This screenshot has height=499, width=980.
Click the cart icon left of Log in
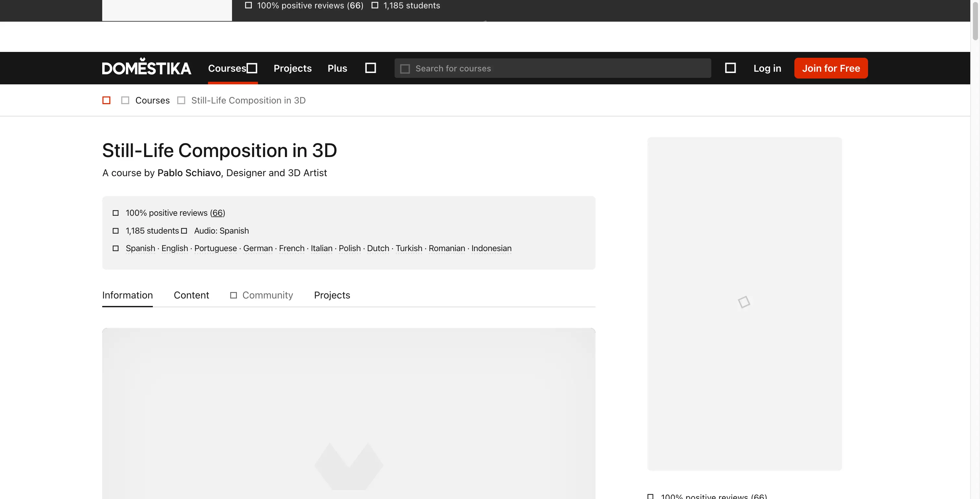730,68
